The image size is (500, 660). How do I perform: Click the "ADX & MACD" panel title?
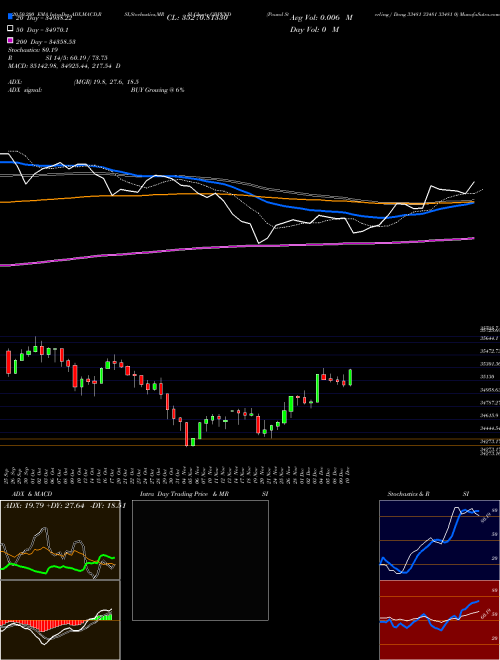(32, 494)
